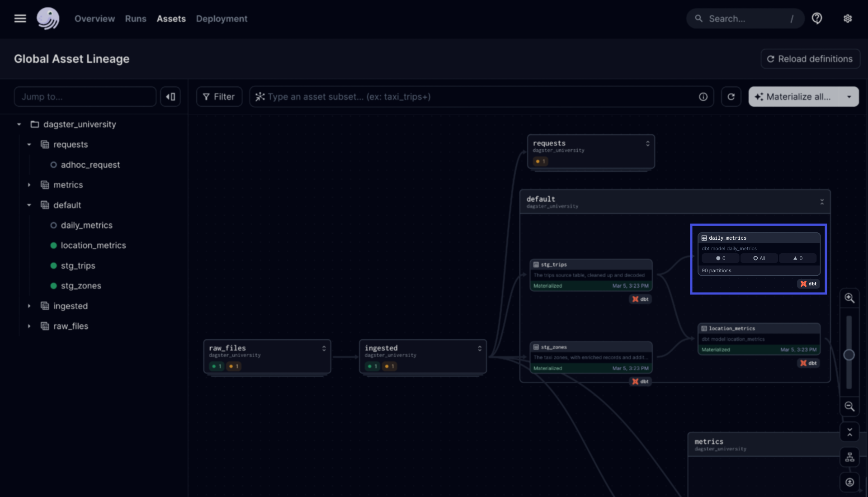Zoom out of the lineage graph
Viewport: 868px width, 497px height.
pyautogui.click(x=849, y=407)
